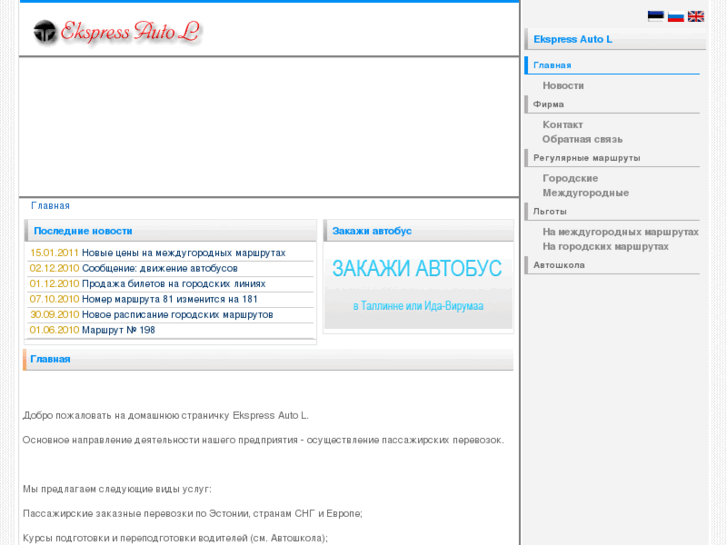Click the Закажи автобус heading
This screenshot has width=727, height=545.
[372, 231]
